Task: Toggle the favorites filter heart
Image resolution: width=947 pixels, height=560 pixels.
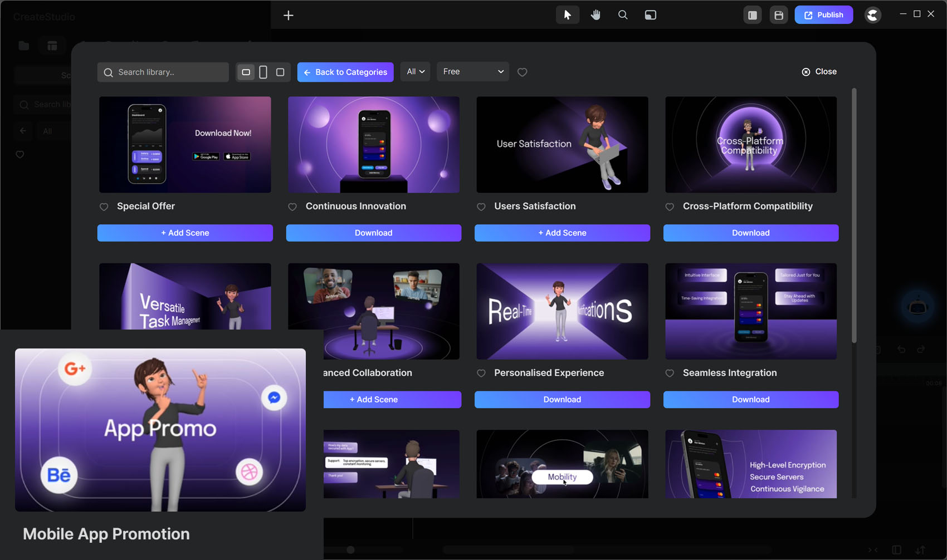Action: 522,72
